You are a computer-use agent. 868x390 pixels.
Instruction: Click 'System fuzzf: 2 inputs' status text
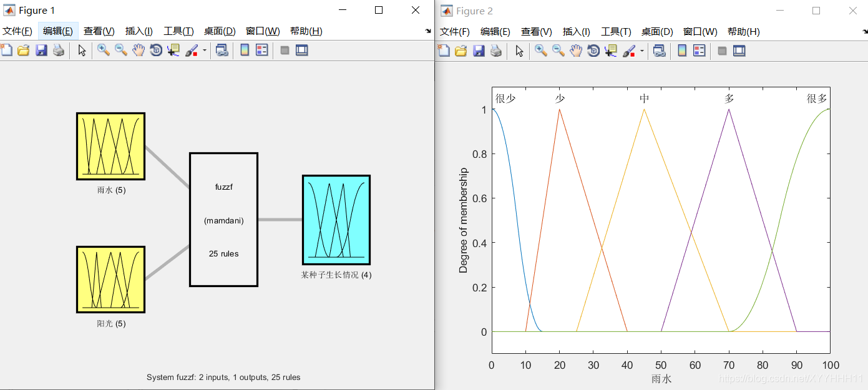[223, 378]
